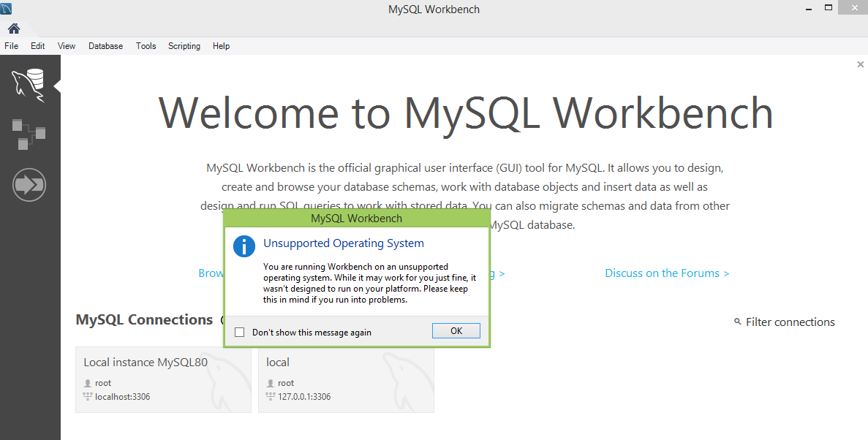This screenshot has width=868, height=440.
Task: Open the Help menu
Action: [x=221, y=46]
